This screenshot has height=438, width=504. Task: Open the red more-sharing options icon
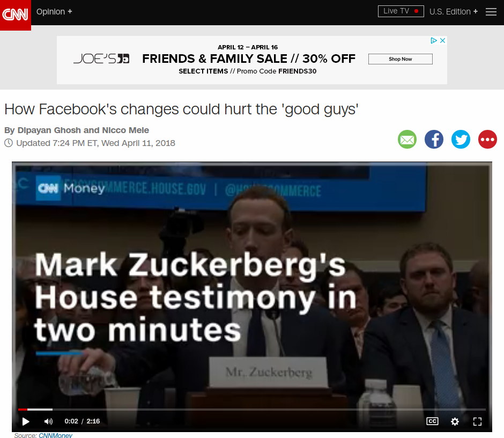tap(487, 140)
